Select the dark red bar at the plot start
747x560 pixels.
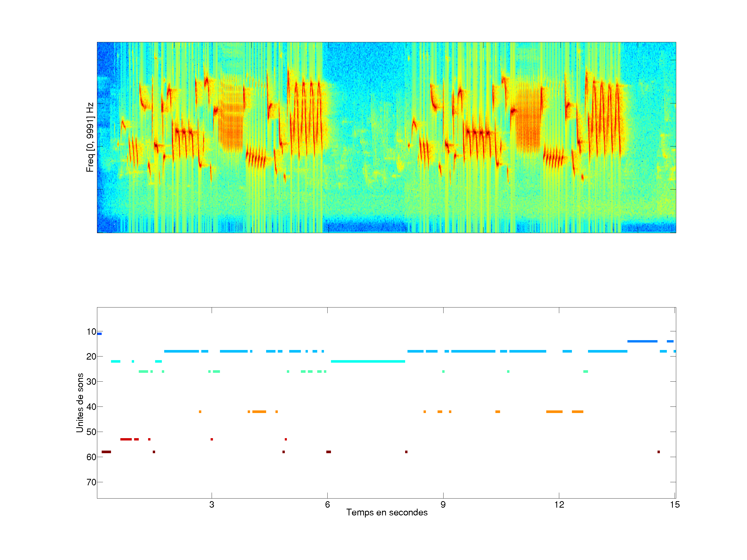106,452
